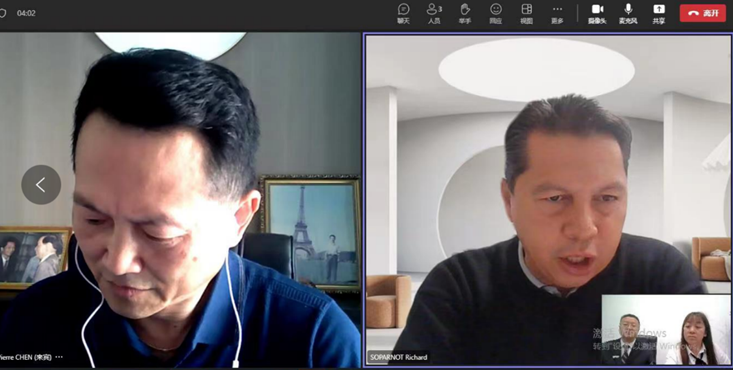
Task: Toggle the camera (摄像头) off
Action: [597, 14]
